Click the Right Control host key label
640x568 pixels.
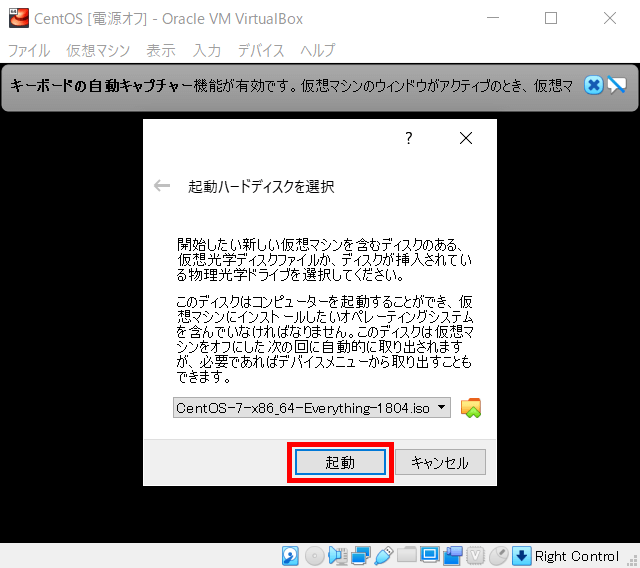577,556
